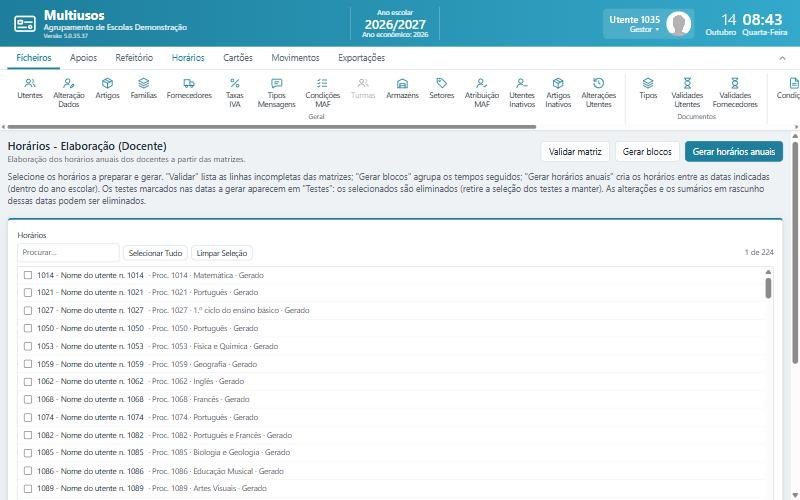The image size is (800, 500).
Task: Click the '1 de 224' counter text
Action: (x=759, y=252)
